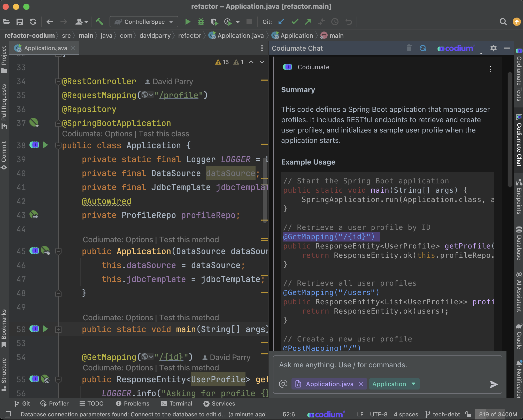Viewport: 523px width, 420px height.
Task: Select the Application.java editor tab
Action: pyautogui.click(x=44, y=48)
